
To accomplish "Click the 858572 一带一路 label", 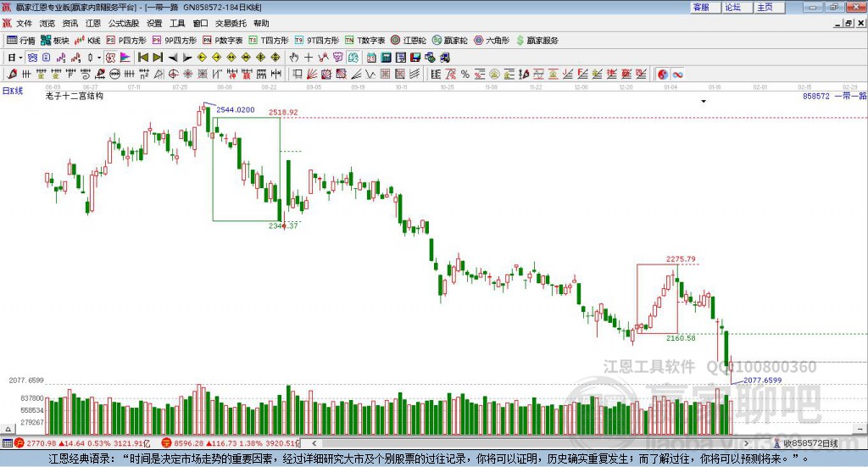I will point(834,96).
